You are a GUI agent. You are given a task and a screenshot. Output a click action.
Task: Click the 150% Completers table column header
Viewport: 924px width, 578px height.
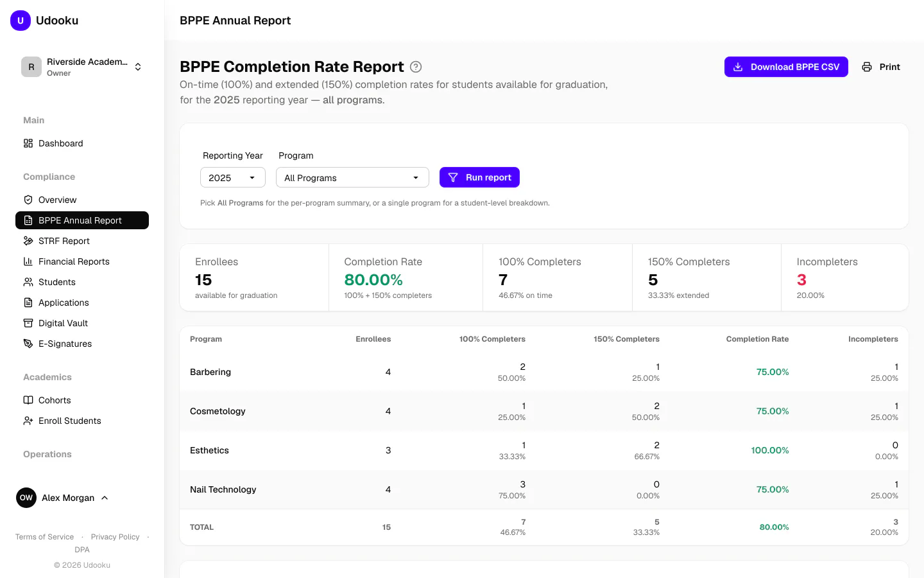[x=626, y=339]
